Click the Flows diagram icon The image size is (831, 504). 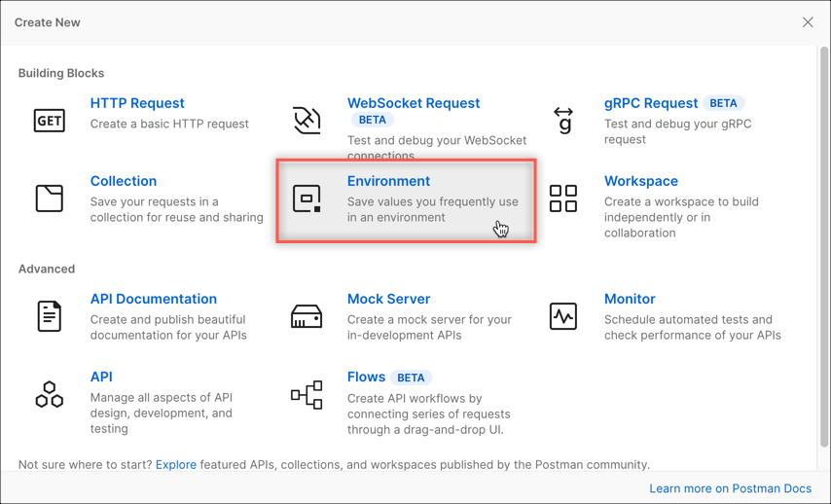point(307,394)
